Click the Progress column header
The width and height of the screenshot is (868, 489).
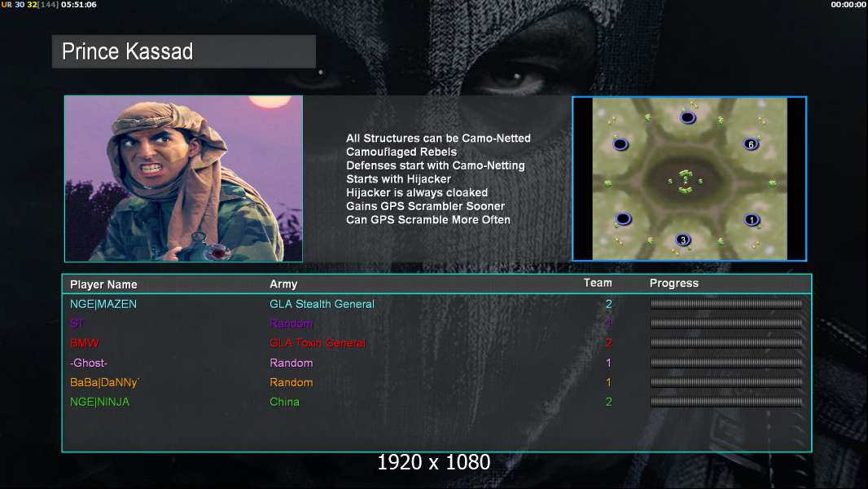point(673,284)
